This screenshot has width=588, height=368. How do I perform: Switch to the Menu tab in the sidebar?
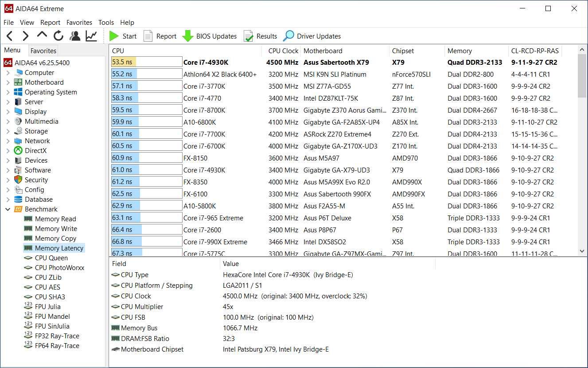[12, 50]
